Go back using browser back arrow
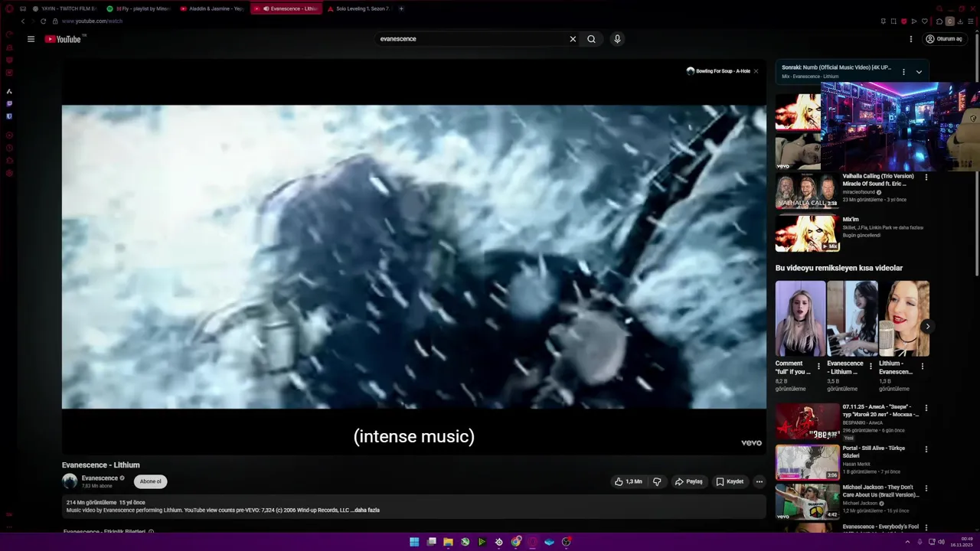The image size is (980, 551). click(22, 21)
